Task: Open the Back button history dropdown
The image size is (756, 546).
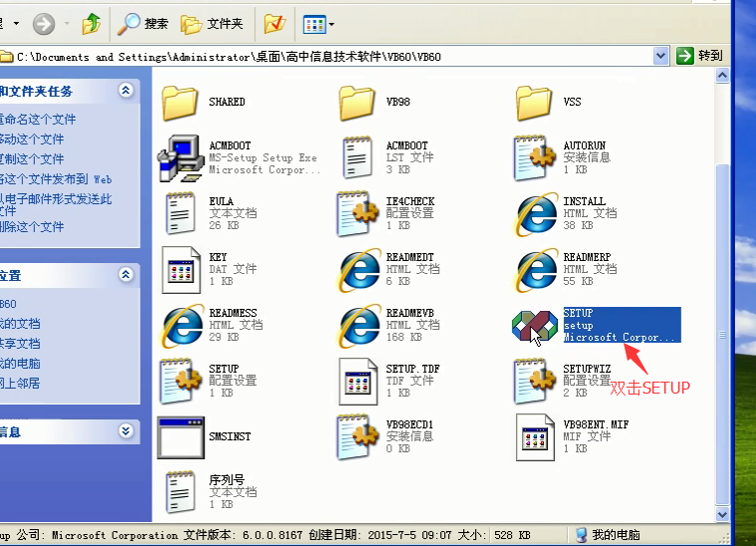Action: click(16, 23)
